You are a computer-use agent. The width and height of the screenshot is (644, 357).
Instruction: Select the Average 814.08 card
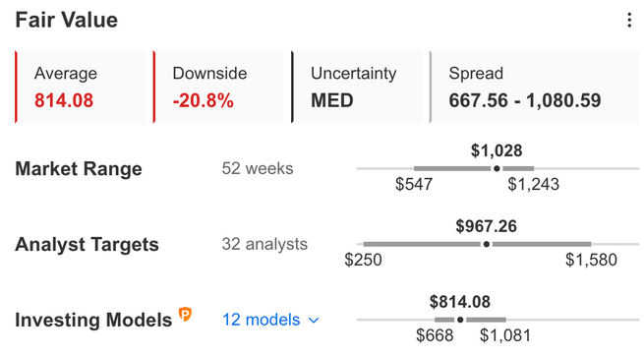pyautogui.click(x=84, y=87)
